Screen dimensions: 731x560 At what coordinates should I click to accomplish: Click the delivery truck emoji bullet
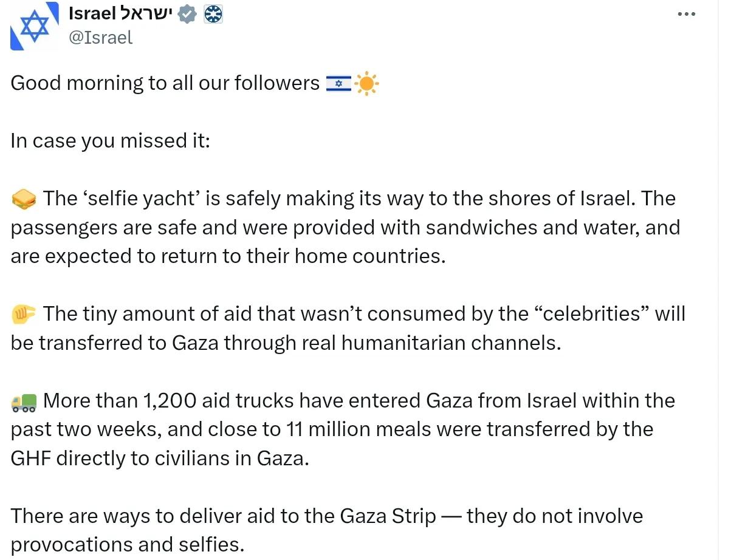click(24, 401)
